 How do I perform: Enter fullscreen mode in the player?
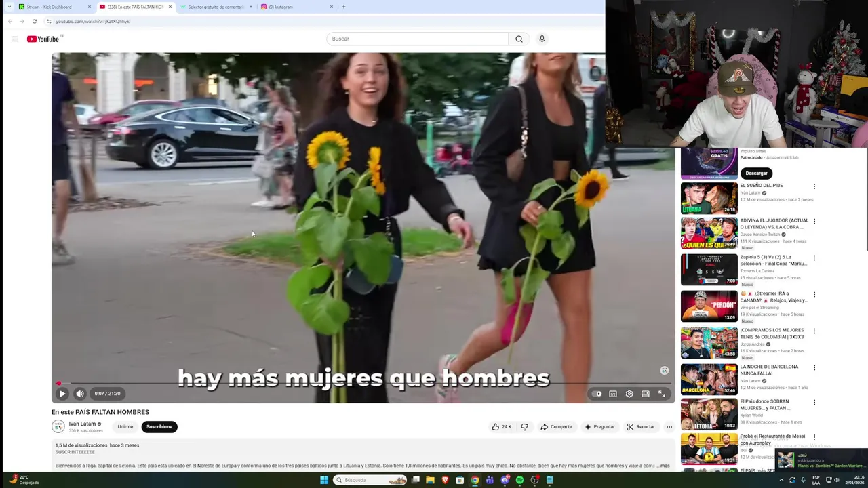click(662, 394)
